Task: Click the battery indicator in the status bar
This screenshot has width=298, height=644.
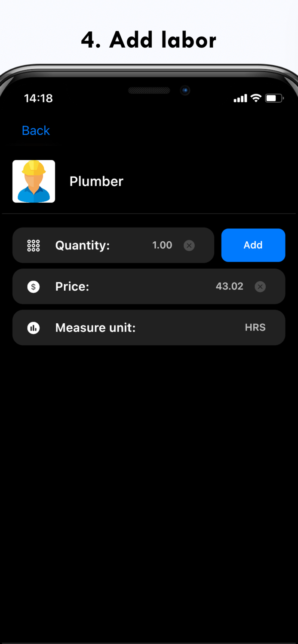Action: pos(274,98)
